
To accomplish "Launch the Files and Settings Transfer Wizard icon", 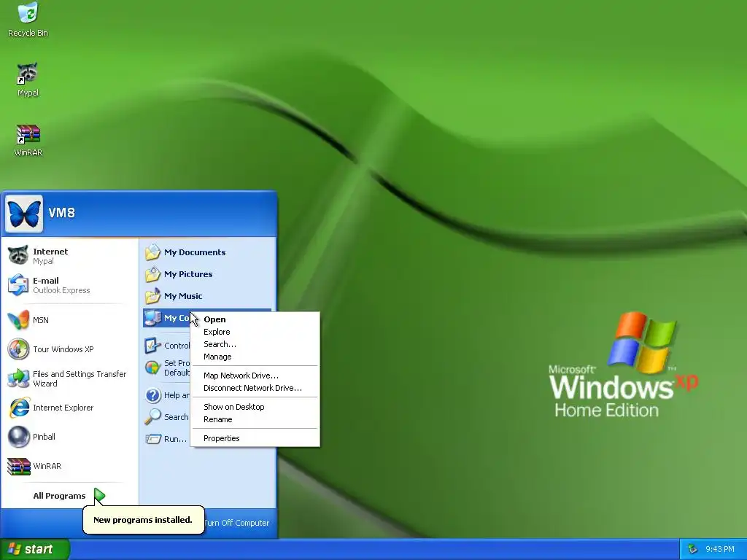I will pyautogui.click(x=18, y=378).
